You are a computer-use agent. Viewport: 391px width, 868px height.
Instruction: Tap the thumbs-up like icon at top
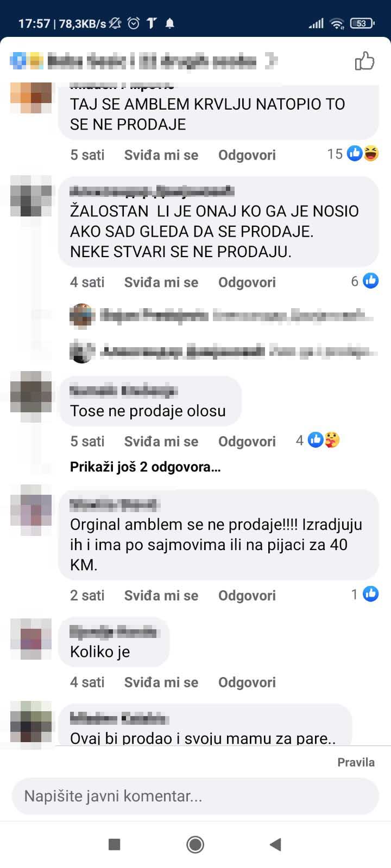coord(364,61)
